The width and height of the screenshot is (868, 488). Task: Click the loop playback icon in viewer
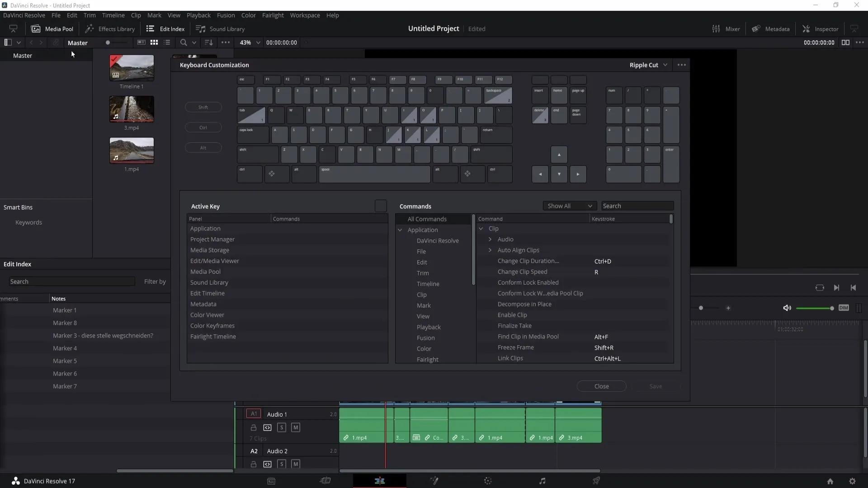(820, 288)
